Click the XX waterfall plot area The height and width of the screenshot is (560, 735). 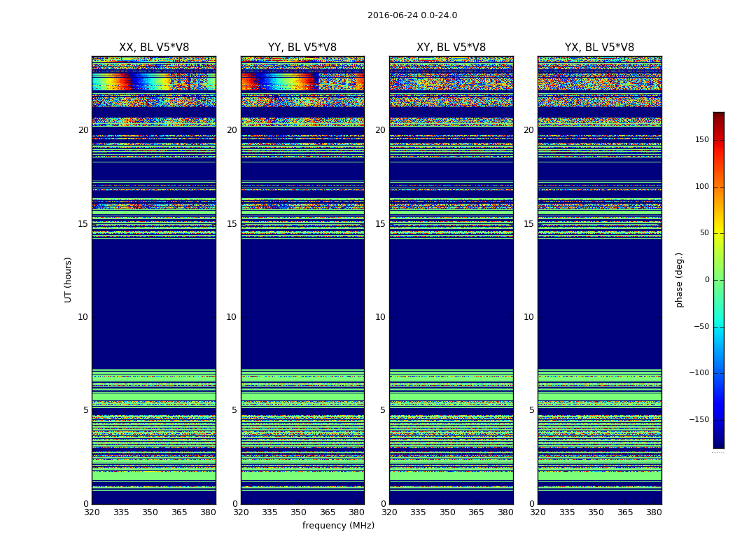pyautogui.click(x=154, y=280)
